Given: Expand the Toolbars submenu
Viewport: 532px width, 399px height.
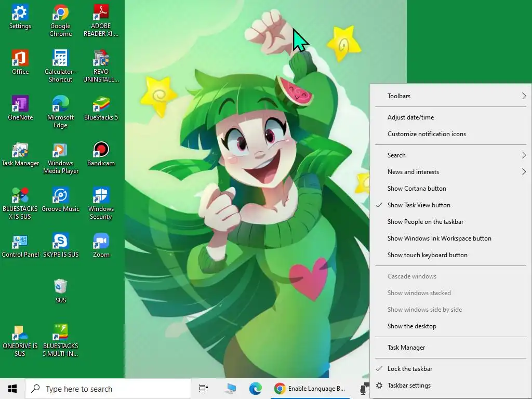Looking at the screenshot, I should tap(450, 96).
